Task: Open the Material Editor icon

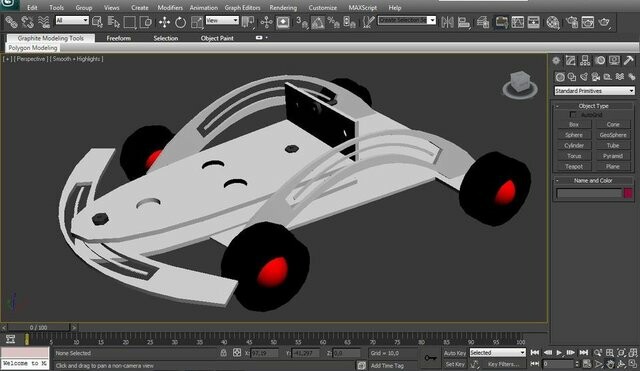Action: click(553, 22)
